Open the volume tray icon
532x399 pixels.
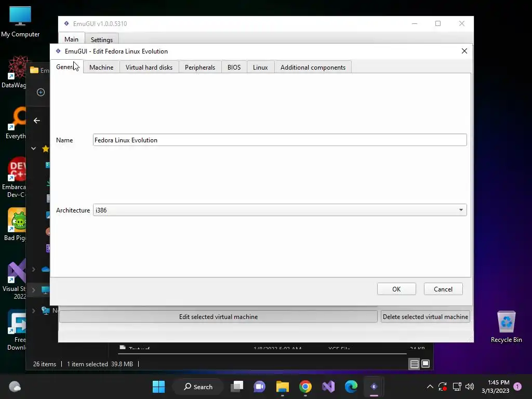(470, 387)
